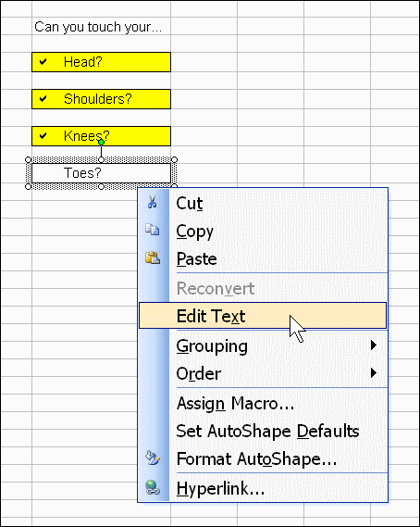Click the "Head?" label text
The image size is (420, 527).
pyautogui.click(x=83, y=62)
